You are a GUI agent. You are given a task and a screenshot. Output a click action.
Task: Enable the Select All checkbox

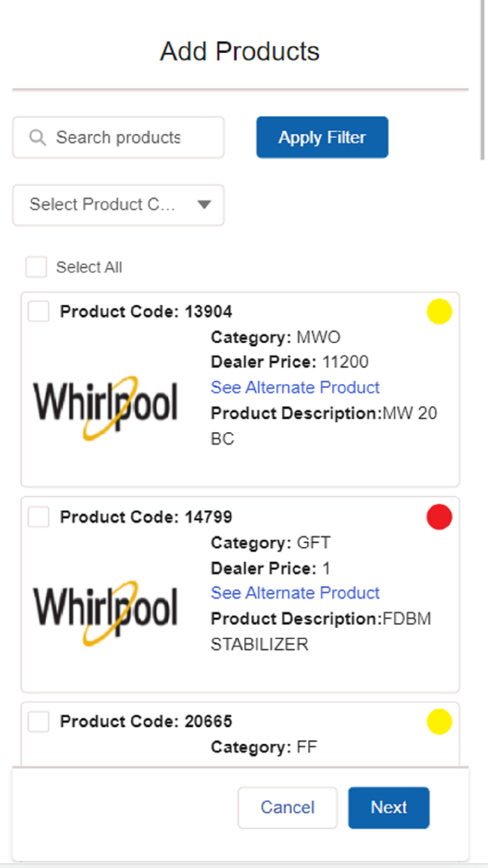36,267
